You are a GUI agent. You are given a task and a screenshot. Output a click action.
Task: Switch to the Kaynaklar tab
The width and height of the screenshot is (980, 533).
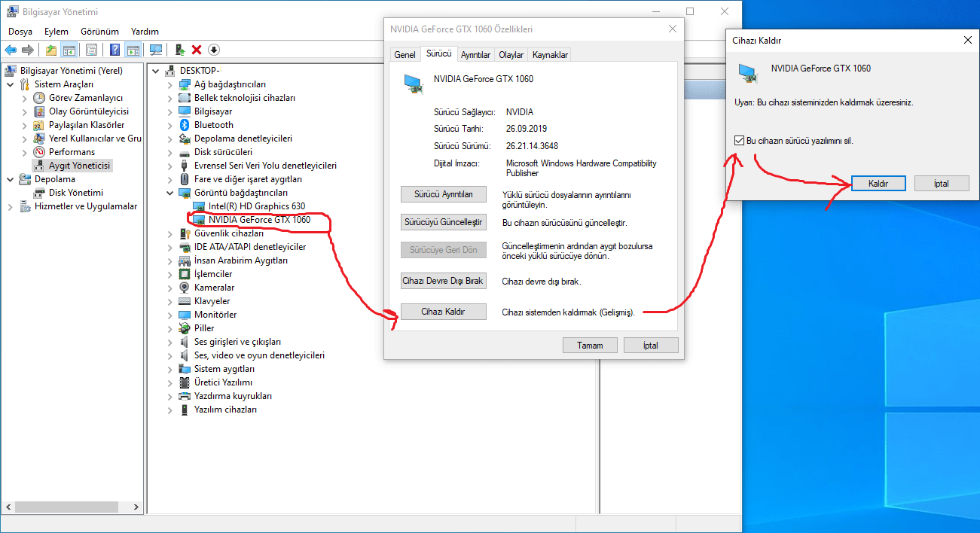tap(550, 55)
